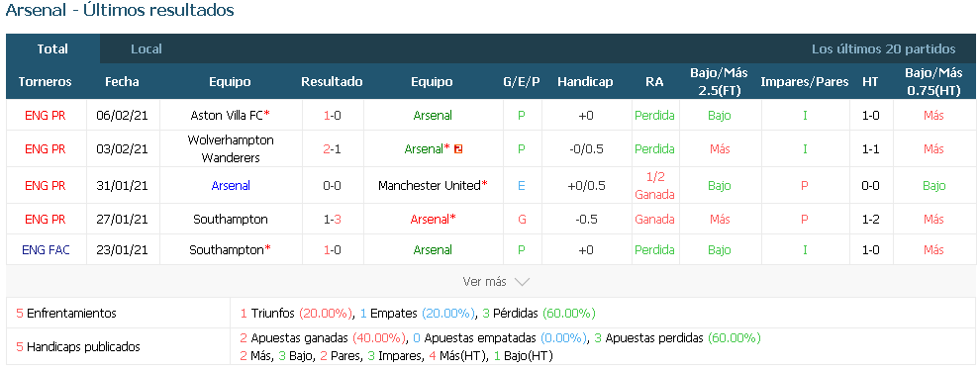
Task: Click the Bajo/Más 2.5(FT) column header
Action: (719, 81)
